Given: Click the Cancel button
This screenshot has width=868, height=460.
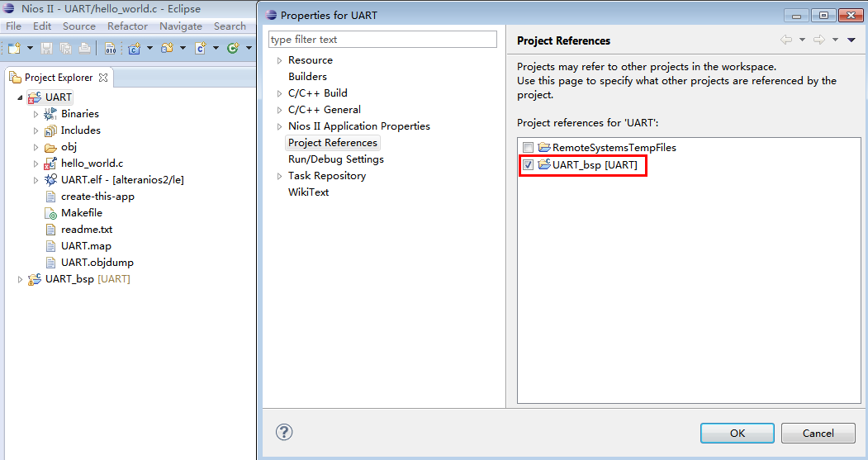Looking at the screenshot, I should tap(818, 433).
